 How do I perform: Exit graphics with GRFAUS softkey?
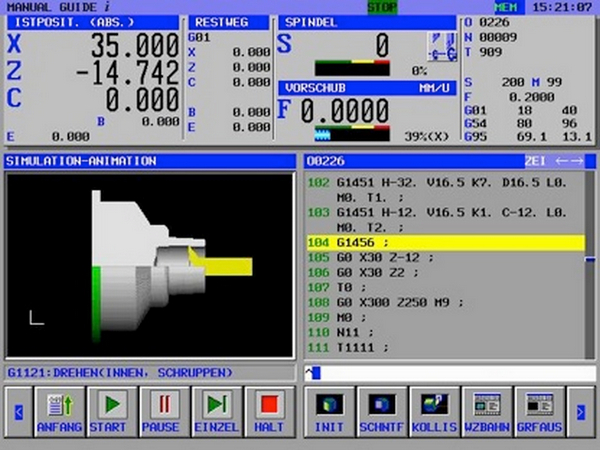pos(540,411)
